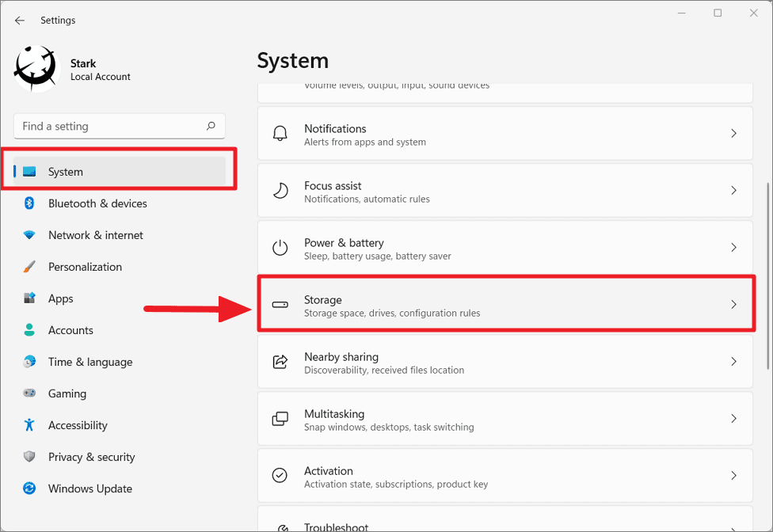Open Bluetooth & devices section
The width and height of the screenshot is (773, 532).
(x=97, y=203)
